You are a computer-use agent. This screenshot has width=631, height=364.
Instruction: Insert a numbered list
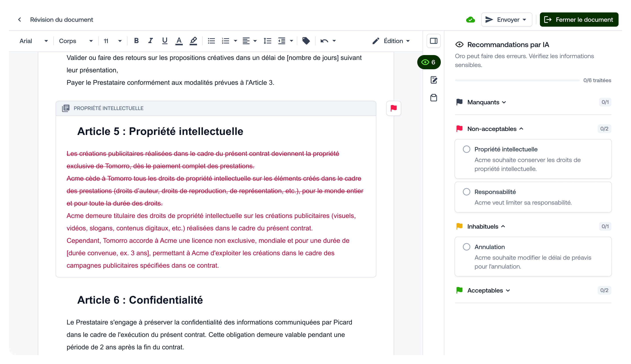pos(226,41)
